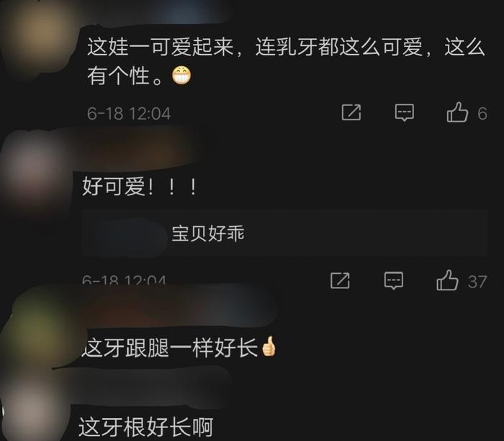Tap the timestamp 6-18 12:04 of first comment
This screenshot has width=504, height=441.
pyautogui.click(x=129, y=114)
